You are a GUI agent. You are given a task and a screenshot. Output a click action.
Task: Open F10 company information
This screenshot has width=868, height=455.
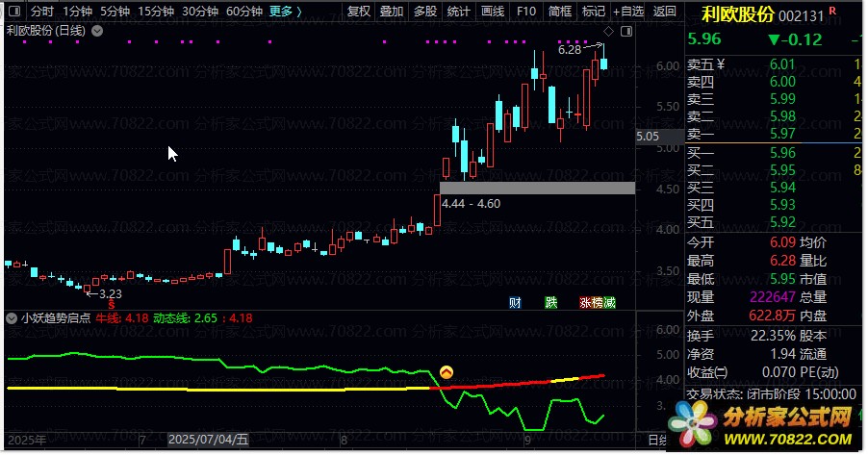pos(525,12)
